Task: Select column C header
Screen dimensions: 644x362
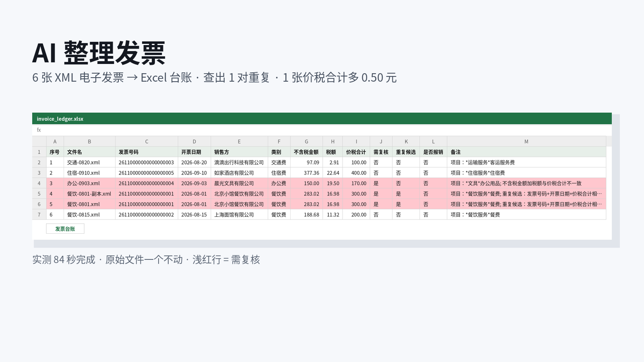Action: [x=147, y=142]
